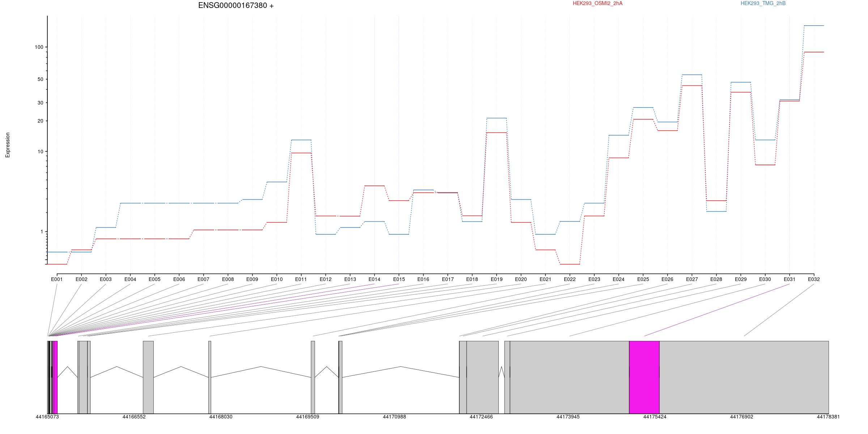
Task: Click exon label E007
Action: 203,279
